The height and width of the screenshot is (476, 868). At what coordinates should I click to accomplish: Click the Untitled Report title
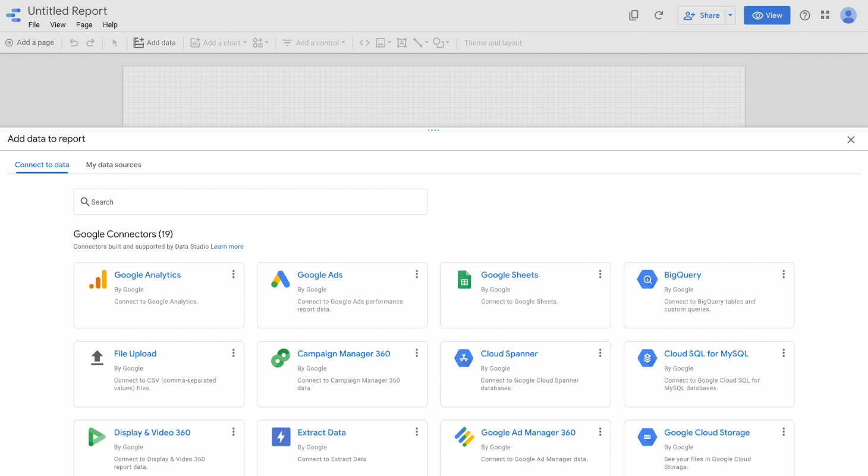67,11
